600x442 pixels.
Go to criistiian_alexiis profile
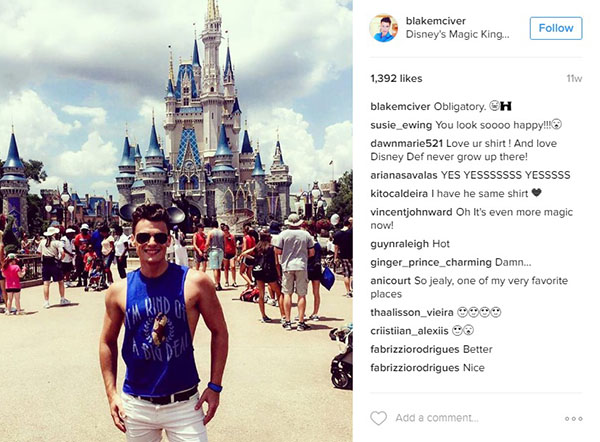tap(409, 331)
